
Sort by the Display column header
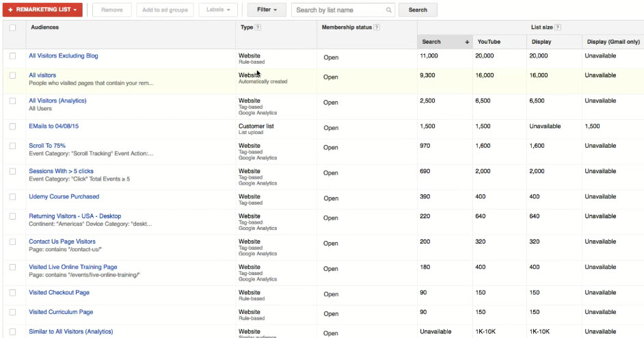click(541, 42)
